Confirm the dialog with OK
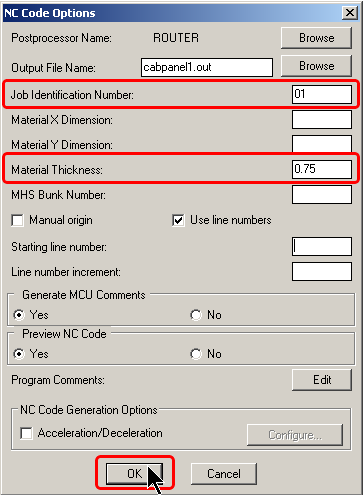The width and height of the screenshot is (363, 495). click(x=134, y=474)
